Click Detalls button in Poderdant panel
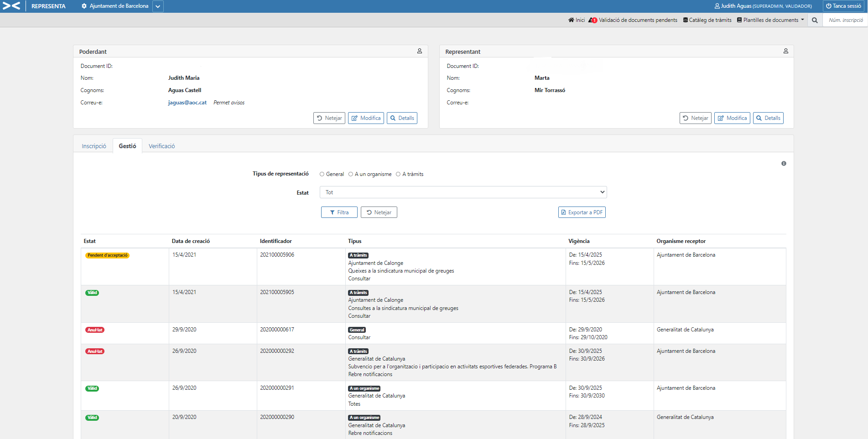The width and height of the screenshot is (868, 439). coord(402,118)
